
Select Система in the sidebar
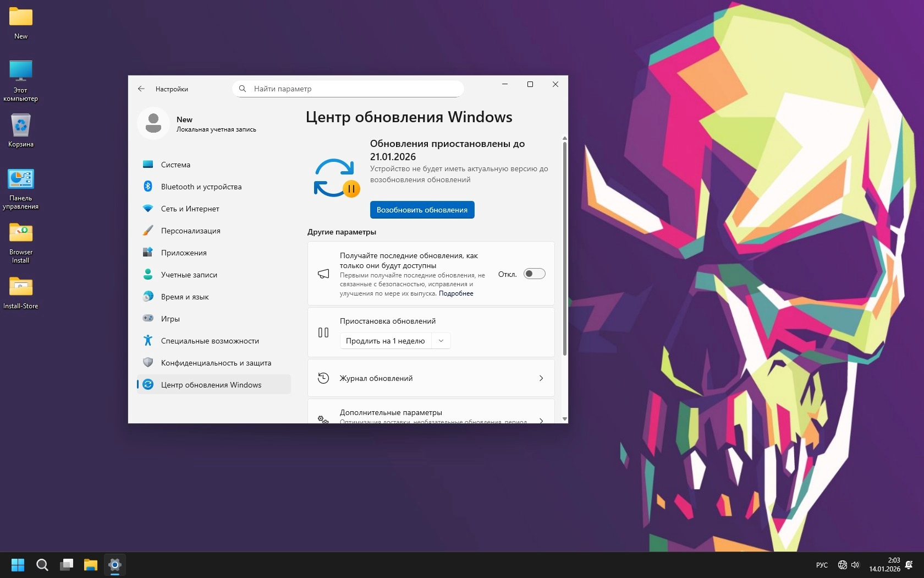coord(175,165)
